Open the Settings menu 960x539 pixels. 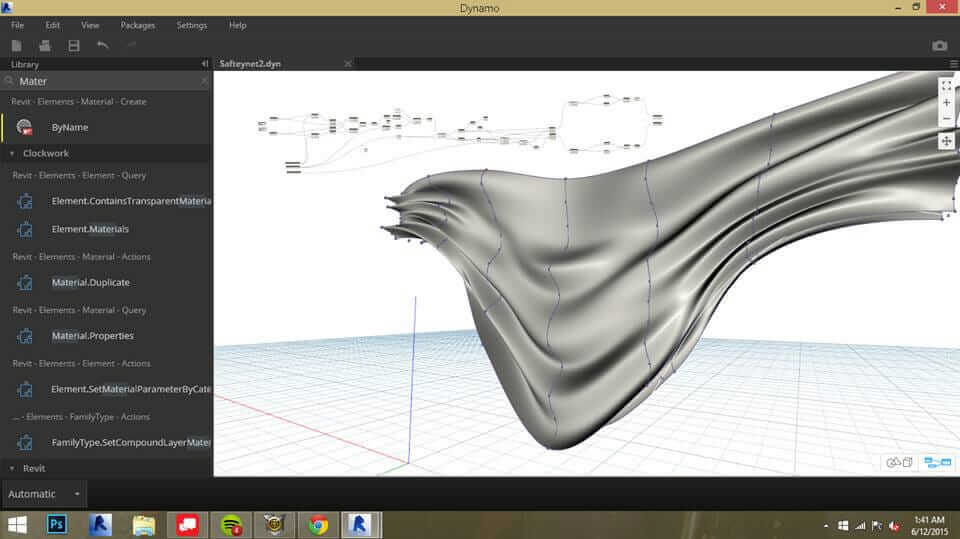[x=192, y=24]
